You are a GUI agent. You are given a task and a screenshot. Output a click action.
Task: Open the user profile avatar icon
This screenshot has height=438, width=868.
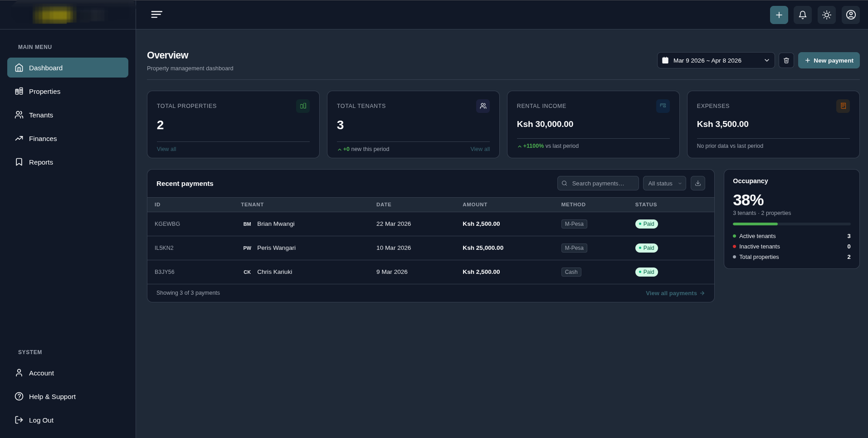pos(850,15)
